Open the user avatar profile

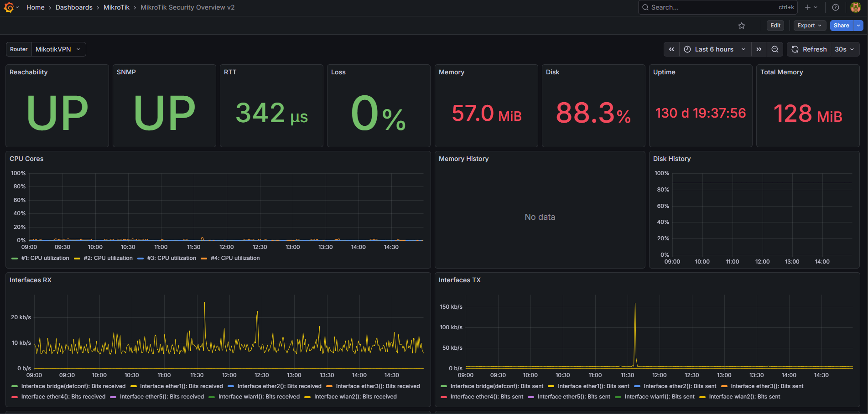(x=856, y=7)
